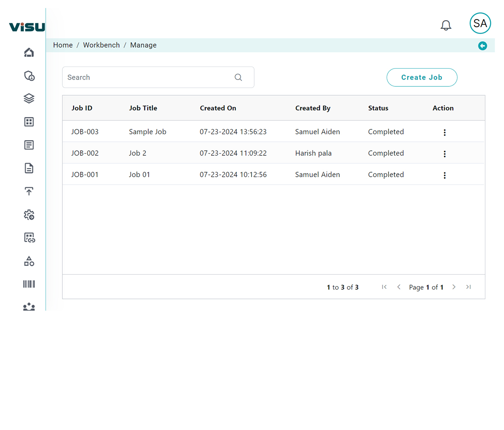Open the action menu for JOB-001
The height and width of the screenshot is (430, 504).
point(444,175)
